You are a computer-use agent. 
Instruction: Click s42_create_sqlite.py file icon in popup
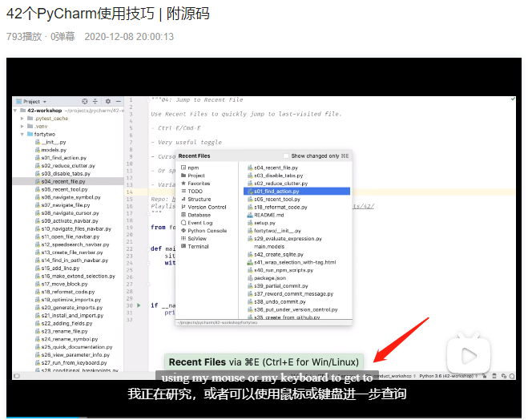250,254
